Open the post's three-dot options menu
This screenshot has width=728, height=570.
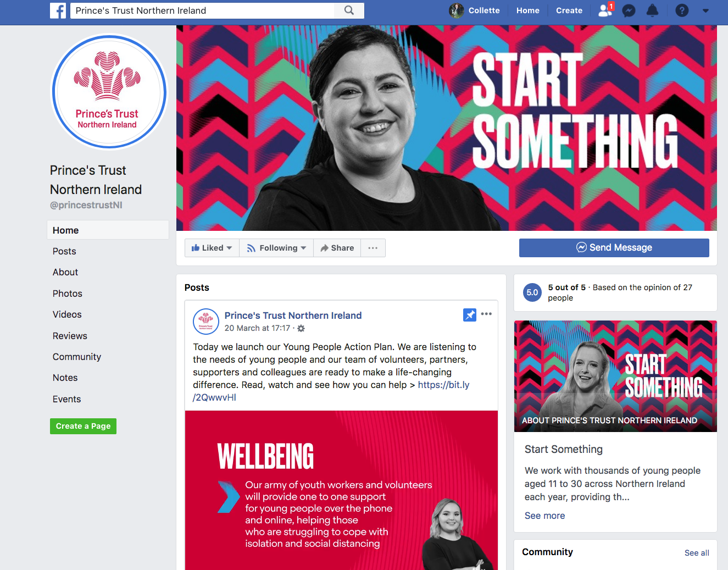[486, 314]
